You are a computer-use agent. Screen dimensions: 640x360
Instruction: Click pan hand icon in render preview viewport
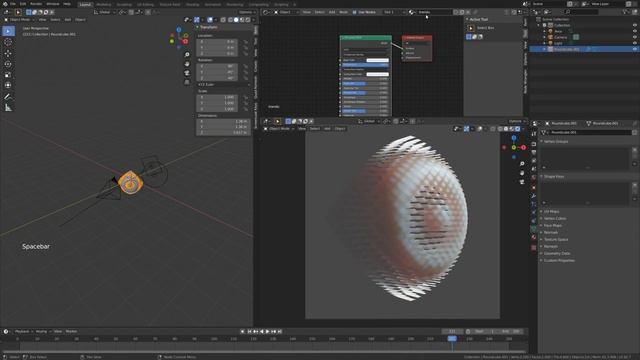522,173
